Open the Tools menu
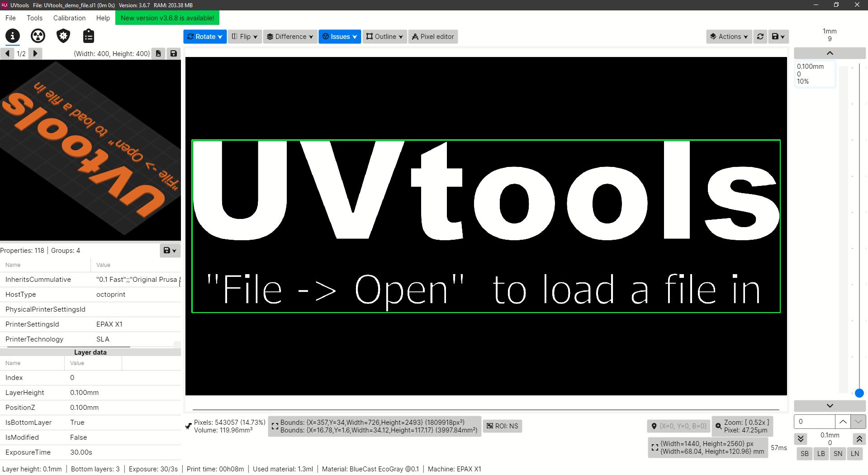Screen dimensions: 868x475 pos(34,18)
